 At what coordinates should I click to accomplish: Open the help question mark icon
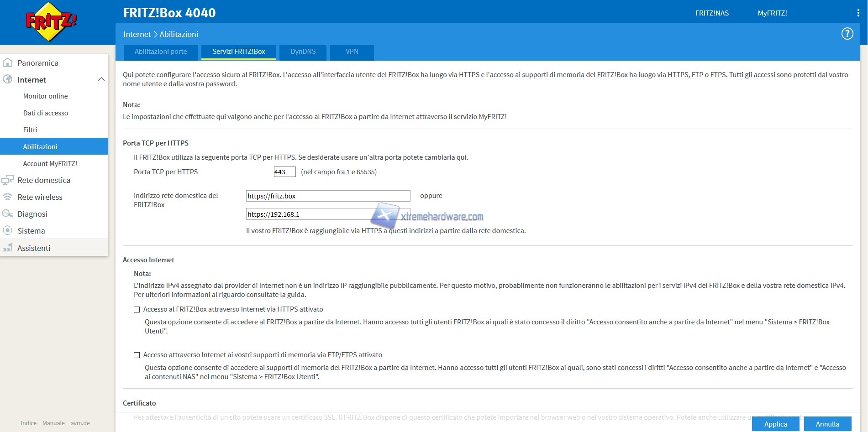click(847, 34)
